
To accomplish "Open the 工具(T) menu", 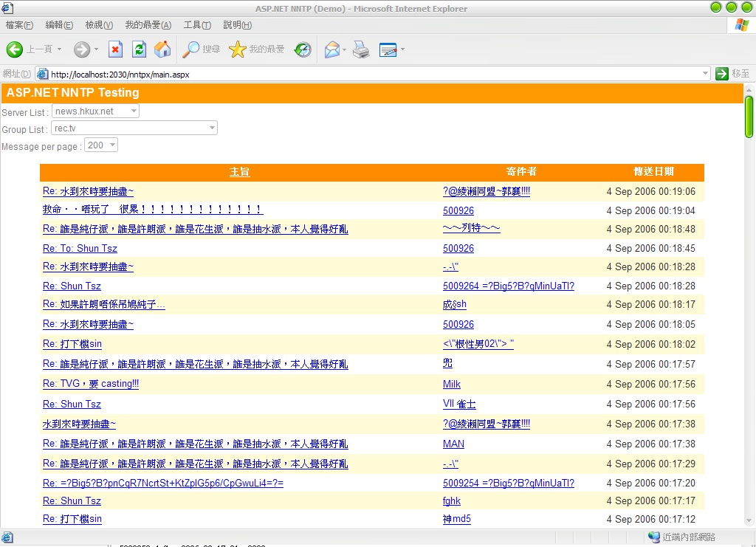I will tap(197, 25).
